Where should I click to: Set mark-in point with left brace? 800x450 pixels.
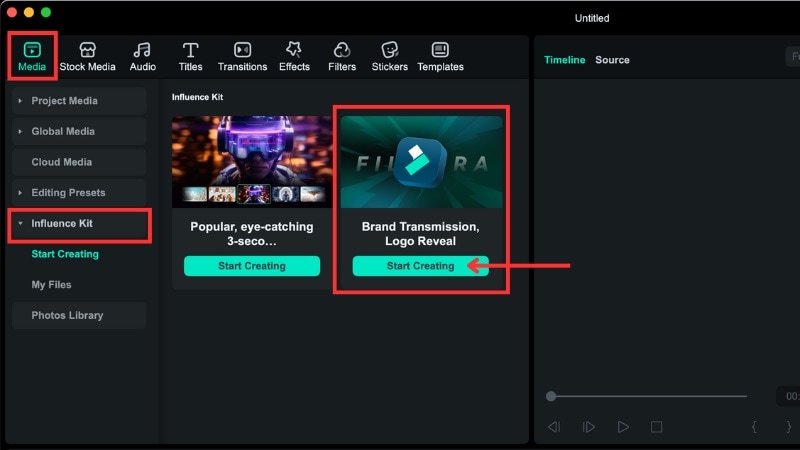coord(754,427)
